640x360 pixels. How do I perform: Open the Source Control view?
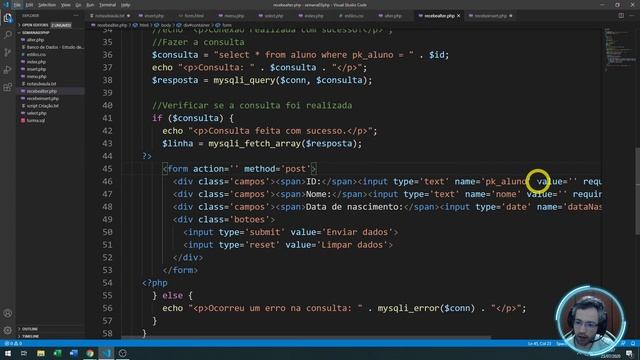coord(7,52)
